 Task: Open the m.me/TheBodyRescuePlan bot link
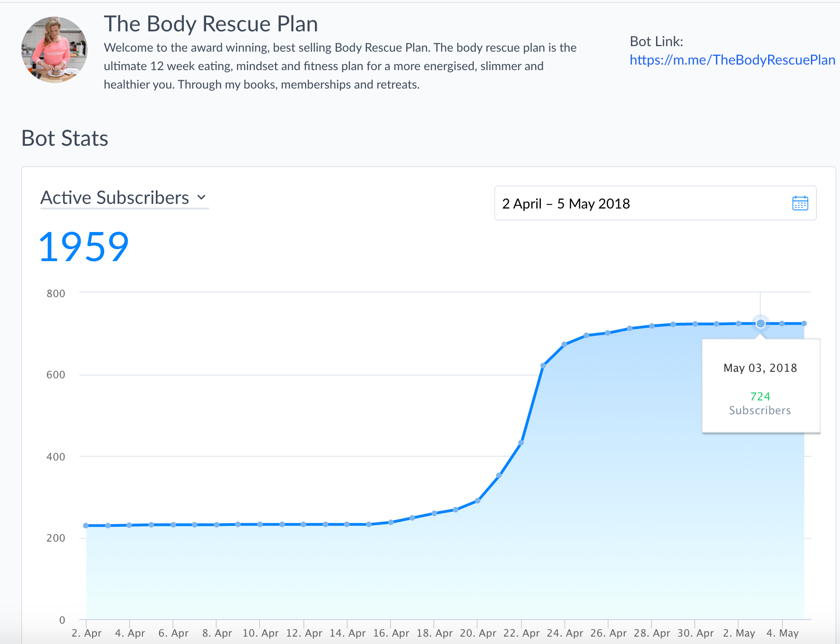(732, 60)
